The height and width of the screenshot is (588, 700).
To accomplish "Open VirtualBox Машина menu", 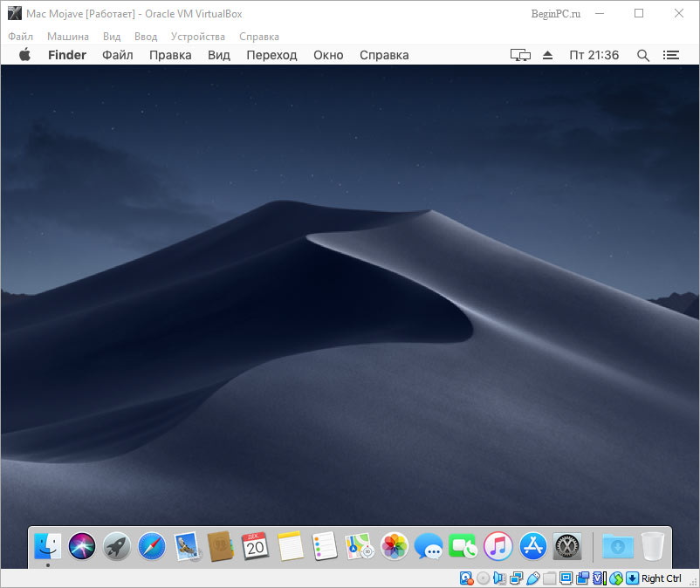I will (68, 37).
